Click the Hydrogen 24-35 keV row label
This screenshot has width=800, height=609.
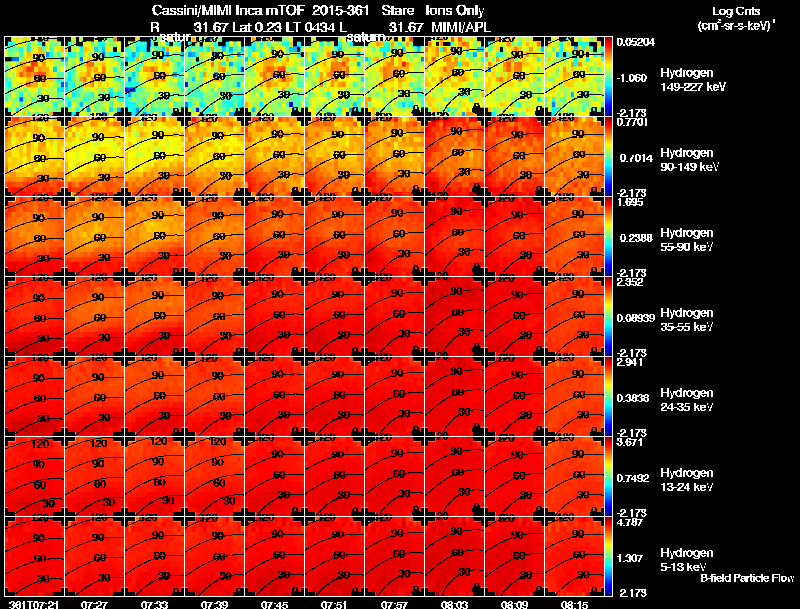[687, 400]
